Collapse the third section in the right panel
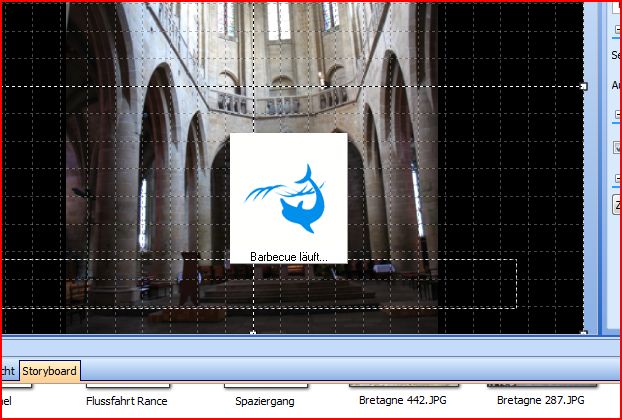622x420 pixels. pyautogui.click(x=616, y=180)
